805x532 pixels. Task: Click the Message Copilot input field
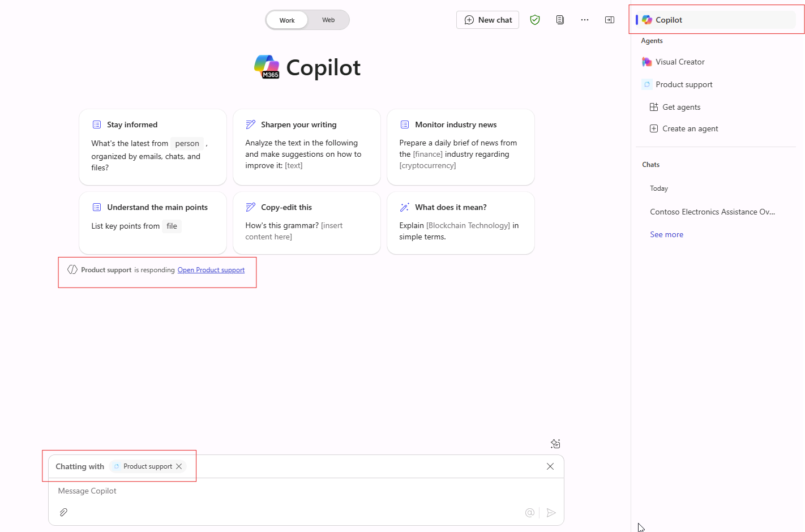[x=306, y=491]
